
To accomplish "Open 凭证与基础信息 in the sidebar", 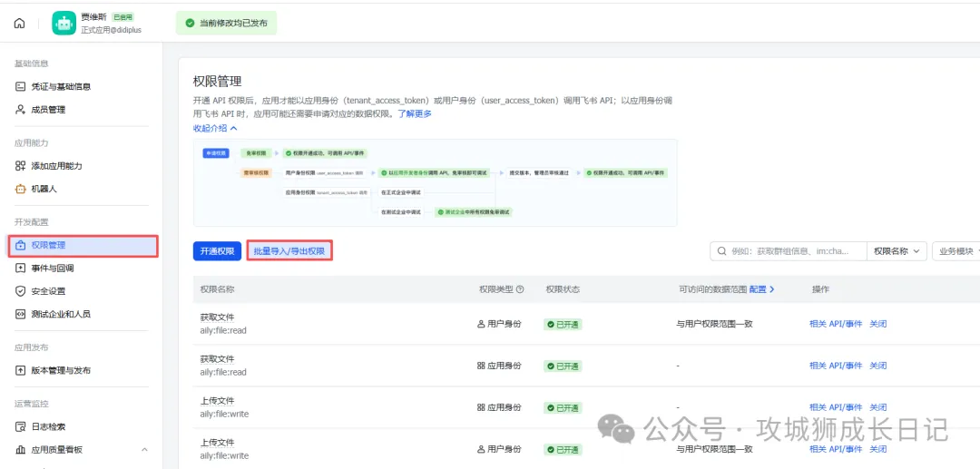I will [61, 86].
